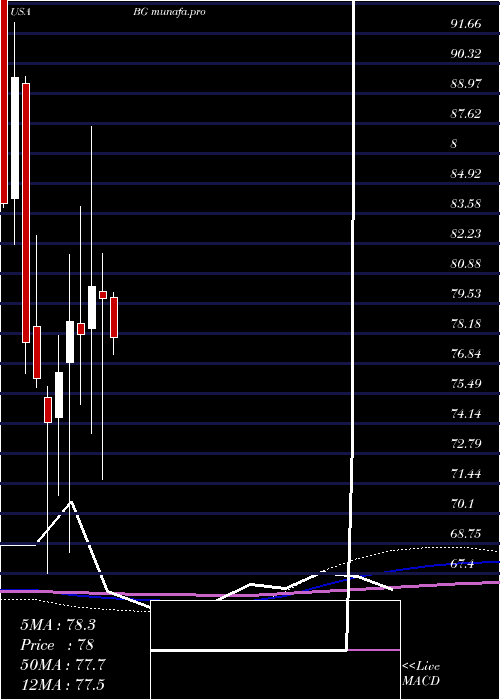The width and height of the screenshot is (500, 700).
Task: Click the 82.23 price axis label
Action: [x=466, y=233]
